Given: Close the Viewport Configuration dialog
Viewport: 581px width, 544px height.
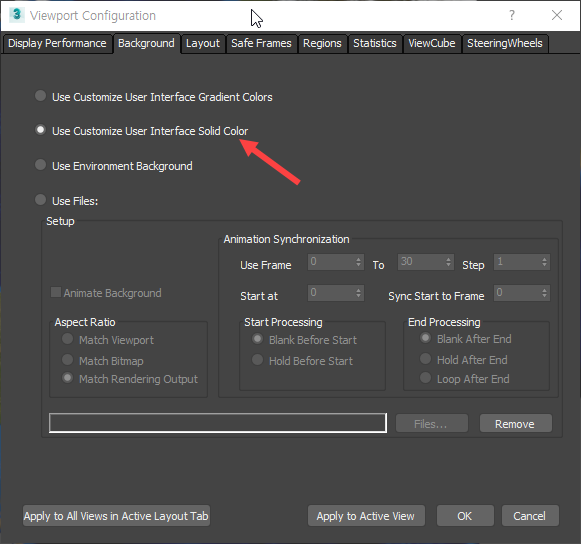Looking at the screenshot, I should click(557, 15).
